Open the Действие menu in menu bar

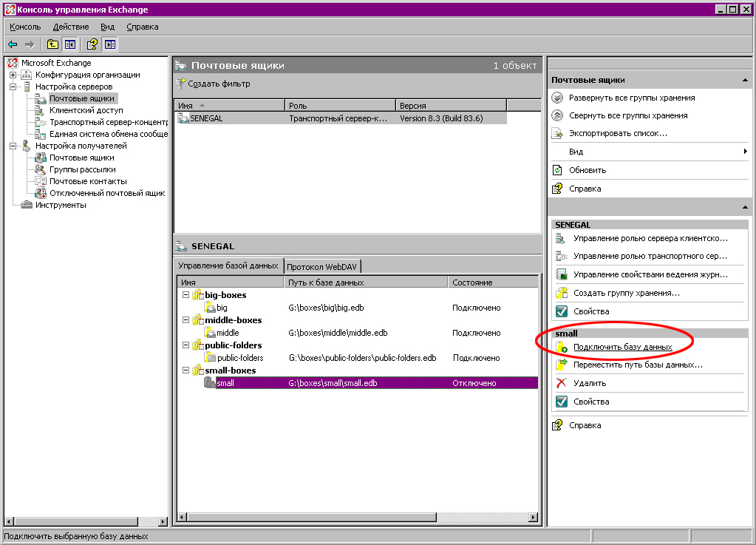[70, 27]
